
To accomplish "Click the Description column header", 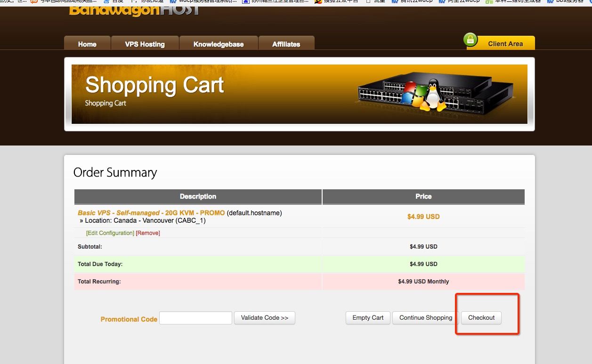I will point(198,196).
